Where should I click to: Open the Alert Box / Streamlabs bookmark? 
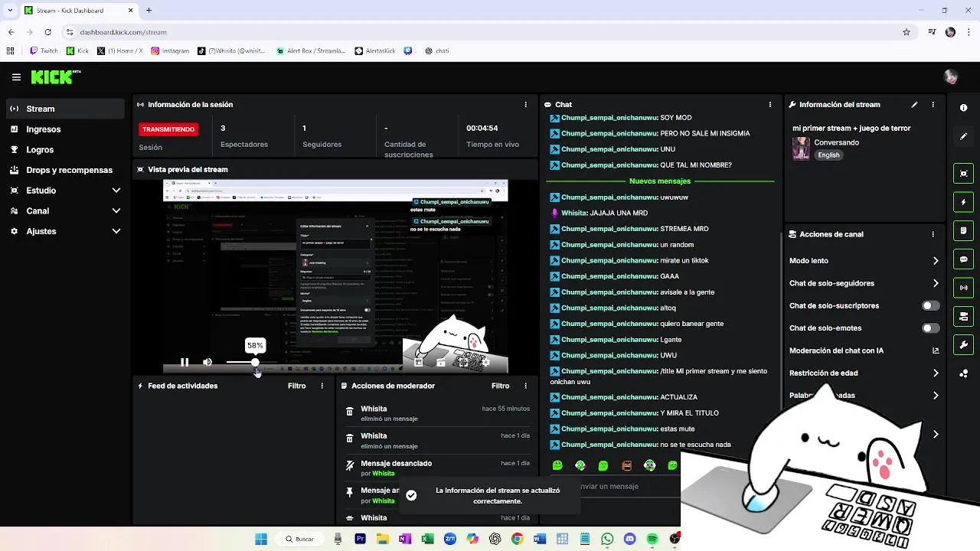pyautogui.click(x=311, y=51)
